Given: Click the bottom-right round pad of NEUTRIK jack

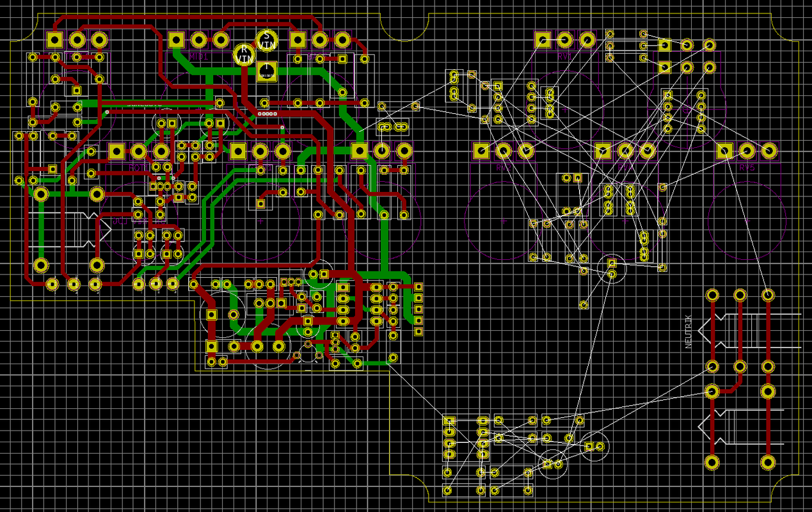Looking at the screenshot, I should [768, 462].
